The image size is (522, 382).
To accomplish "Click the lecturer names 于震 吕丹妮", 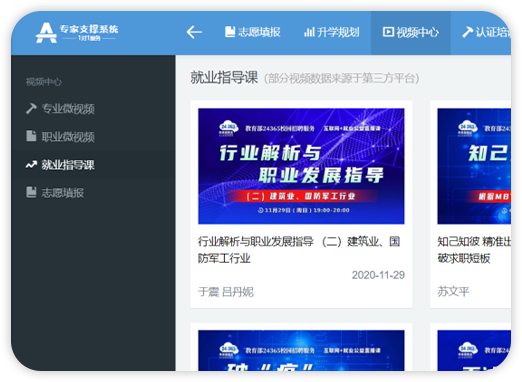I will (x=226, y=292).
